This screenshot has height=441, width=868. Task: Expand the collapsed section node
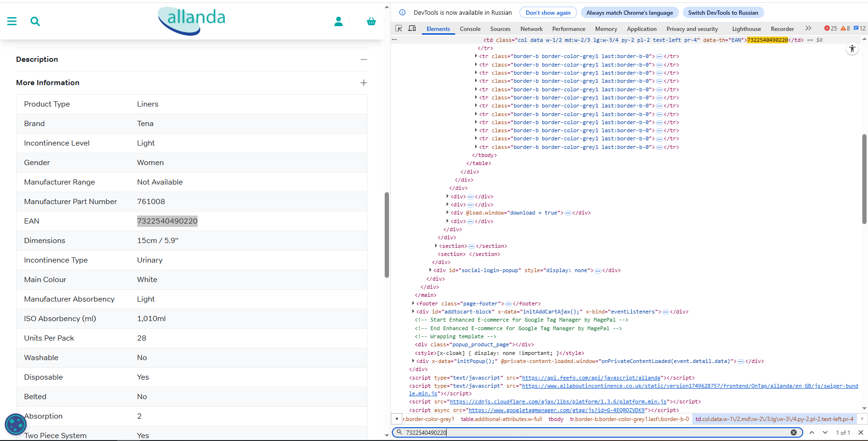(436, 246)
